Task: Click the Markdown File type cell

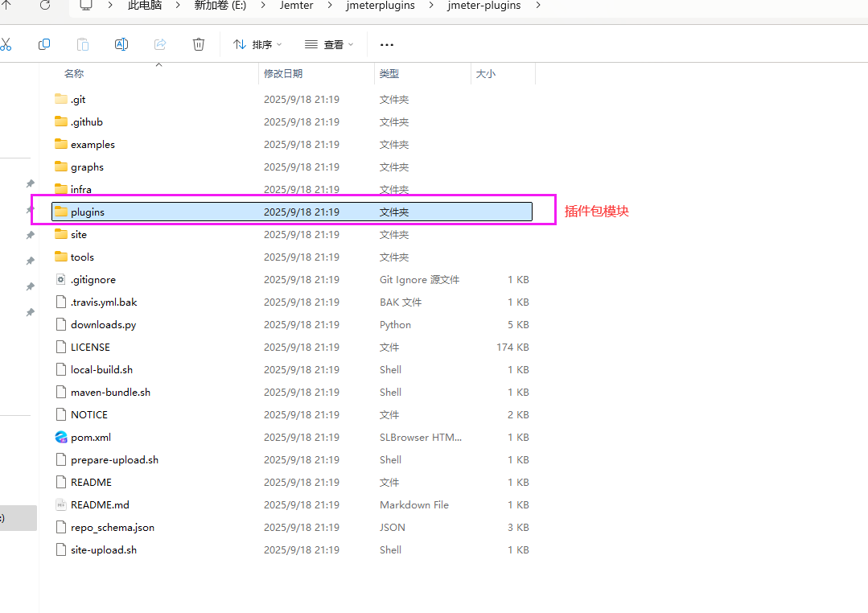Action: (414, 505)
